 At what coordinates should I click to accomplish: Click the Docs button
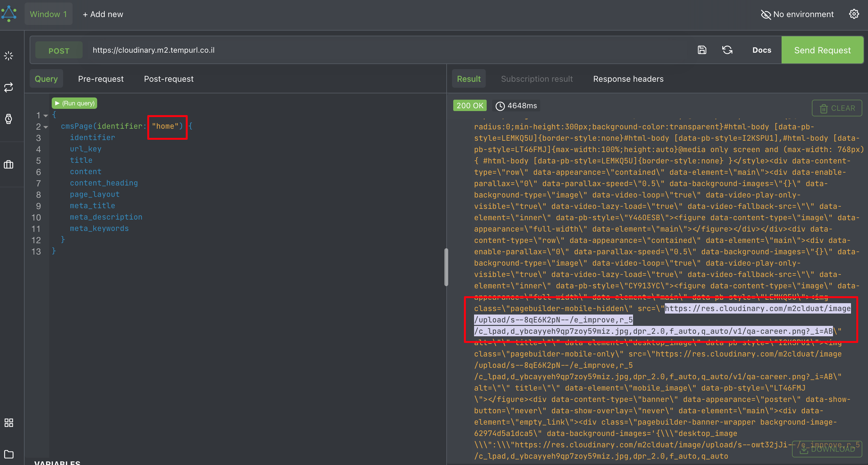tap(761, 50)
